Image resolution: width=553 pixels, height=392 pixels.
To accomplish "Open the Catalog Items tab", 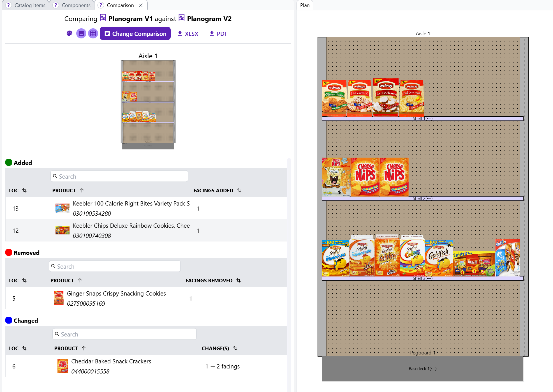I will [29, 5].
